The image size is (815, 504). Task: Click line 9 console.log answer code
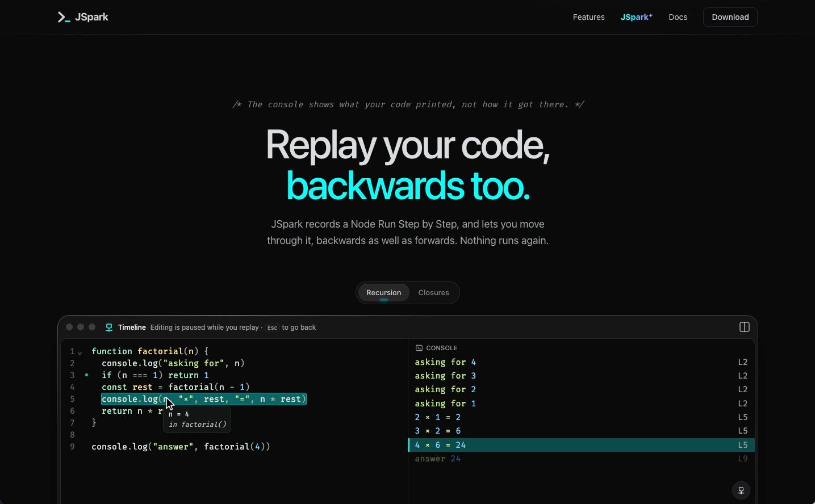point(181,447)
